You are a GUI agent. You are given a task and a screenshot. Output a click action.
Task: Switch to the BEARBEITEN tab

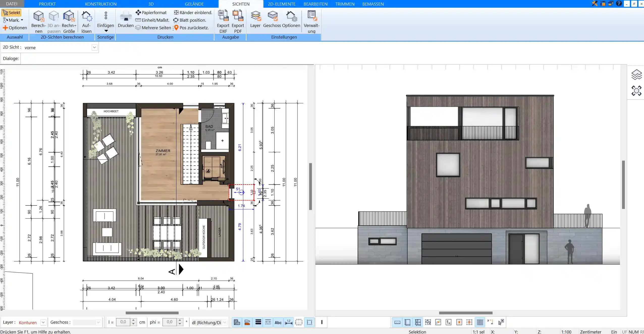tap(315, 4)
